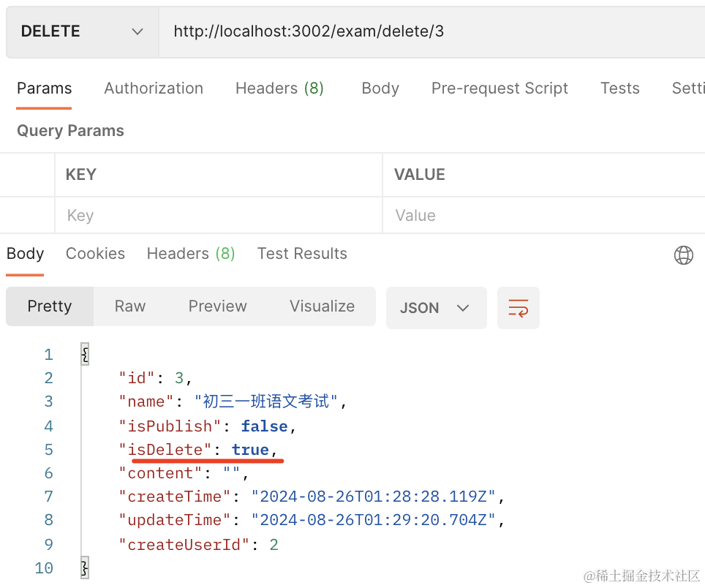705x588 pixels.
Task: Click the query param Value field
Action: coord(541,216)
